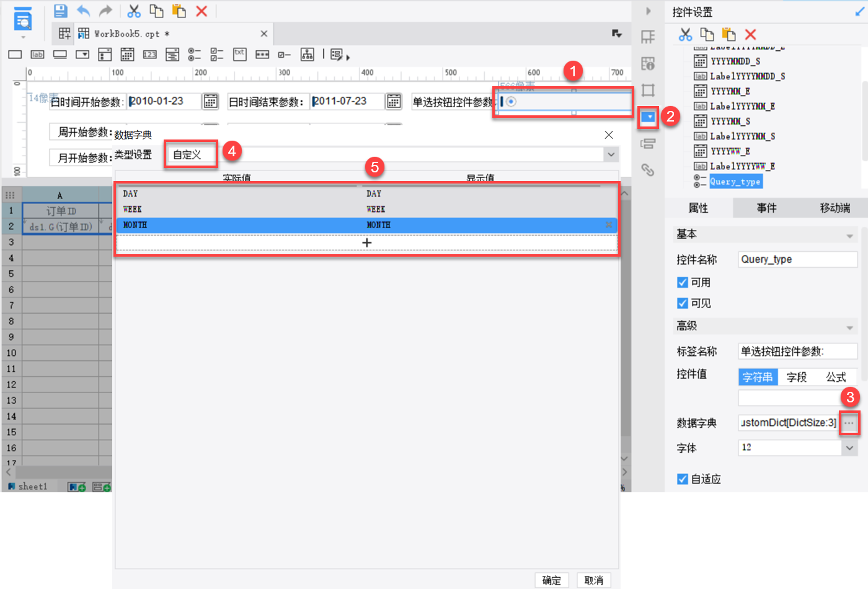
Task: Insert a number (123) widget
Action: (x=149, y=55)
